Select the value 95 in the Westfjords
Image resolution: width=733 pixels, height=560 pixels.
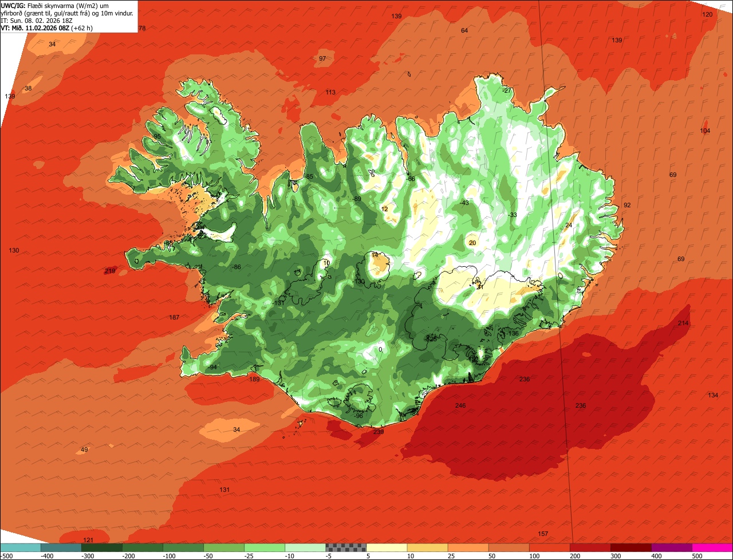pos(157,136)
